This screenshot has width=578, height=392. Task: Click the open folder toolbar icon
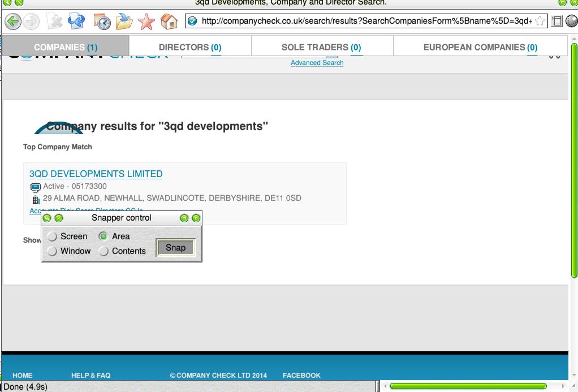click(x=124, y=21)
